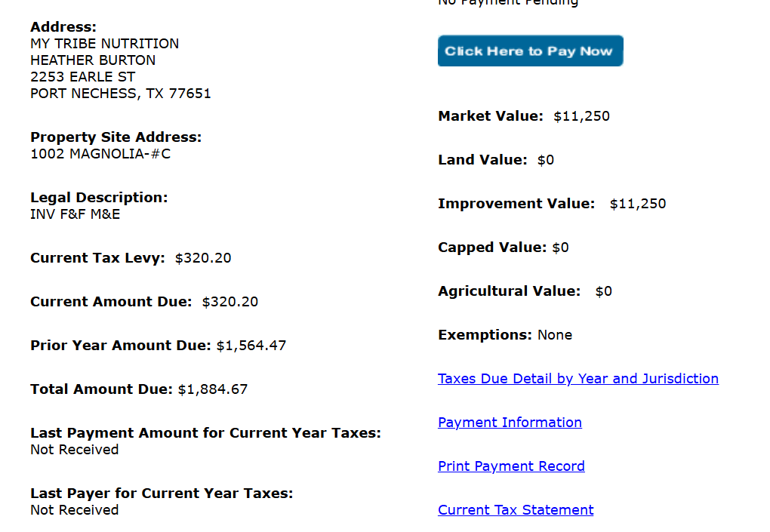Click the Current Amount Due label

coord(111,302)
